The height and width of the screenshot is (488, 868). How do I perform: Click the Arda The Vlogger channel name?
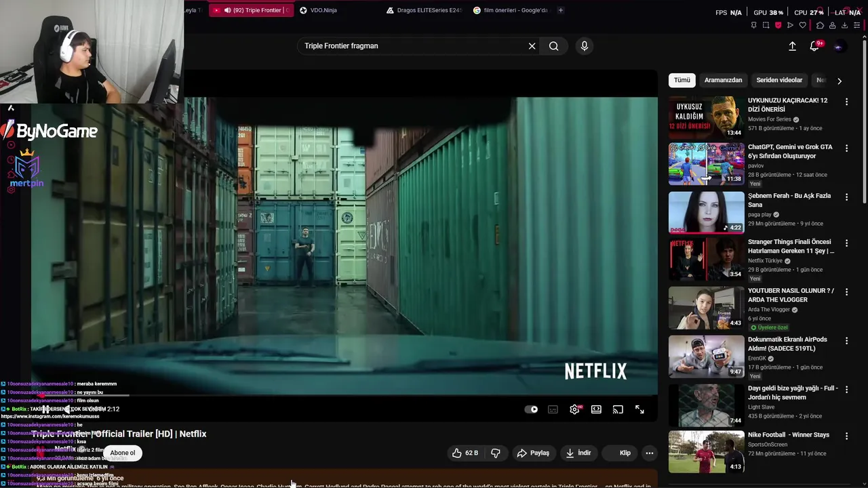[x=769, y=310]
